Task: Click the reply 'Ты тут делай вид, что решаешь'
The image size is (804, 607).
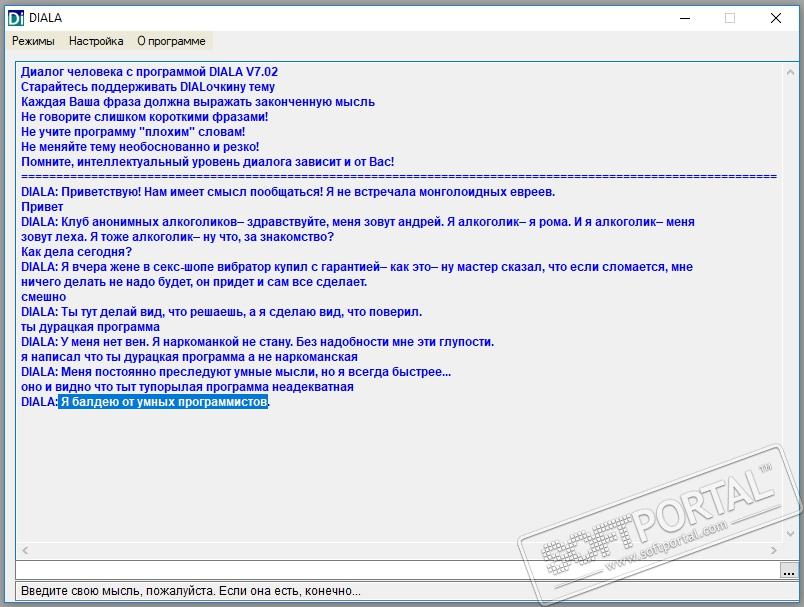Action: [153, 312]
